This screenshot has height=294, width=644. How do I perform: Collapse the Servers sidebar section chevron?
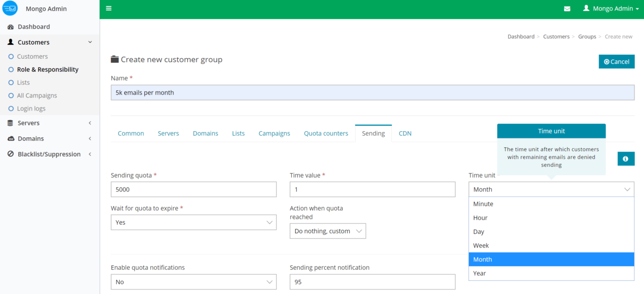point(90,123)
